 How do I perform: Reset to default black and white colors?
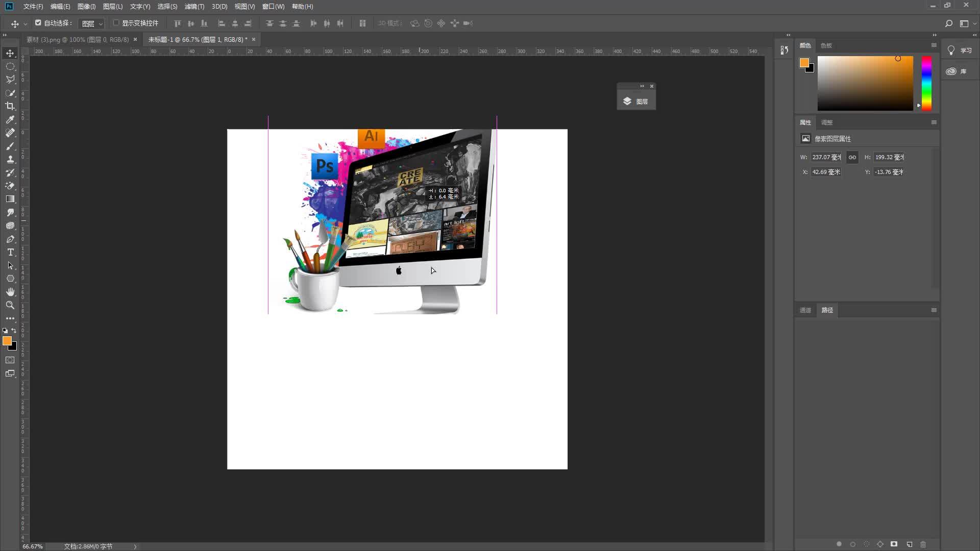tap(5, 331)
